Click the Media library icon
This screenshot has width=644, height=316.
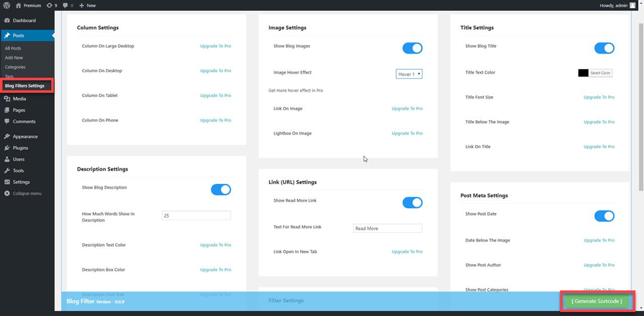[7, 99]
